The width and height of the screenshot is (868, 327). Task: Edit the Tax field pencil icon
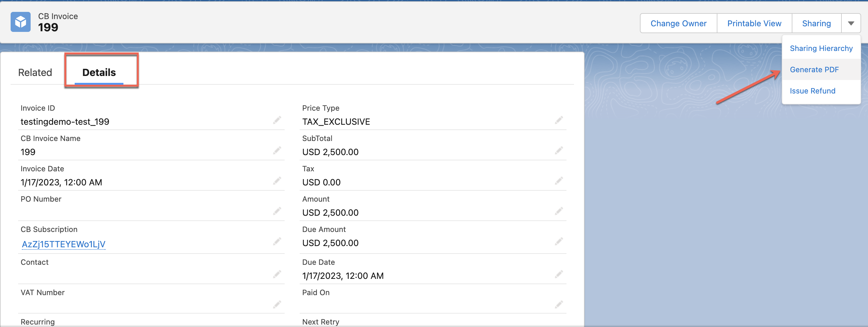559,181
